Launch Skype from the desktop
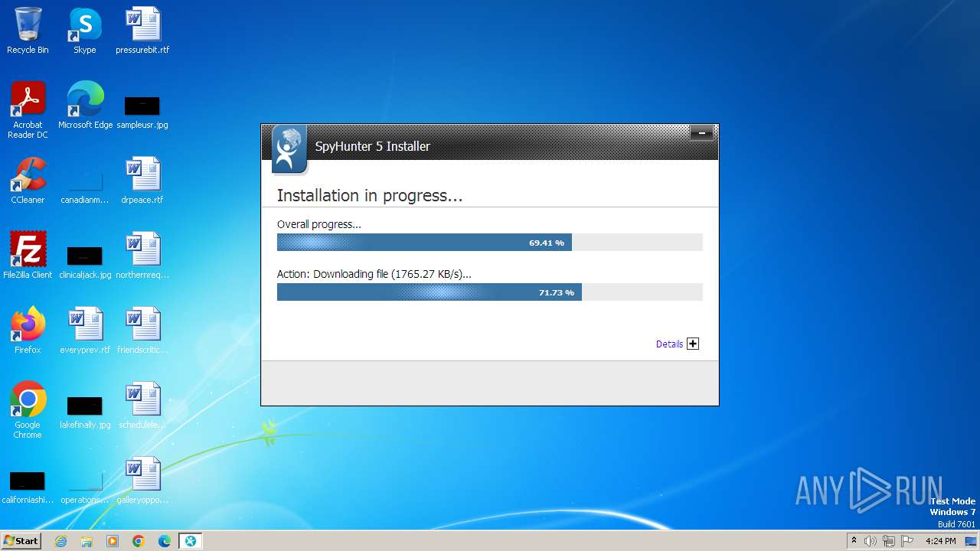The width and height of the screenshot is (980, 551). tap(85, 31)
